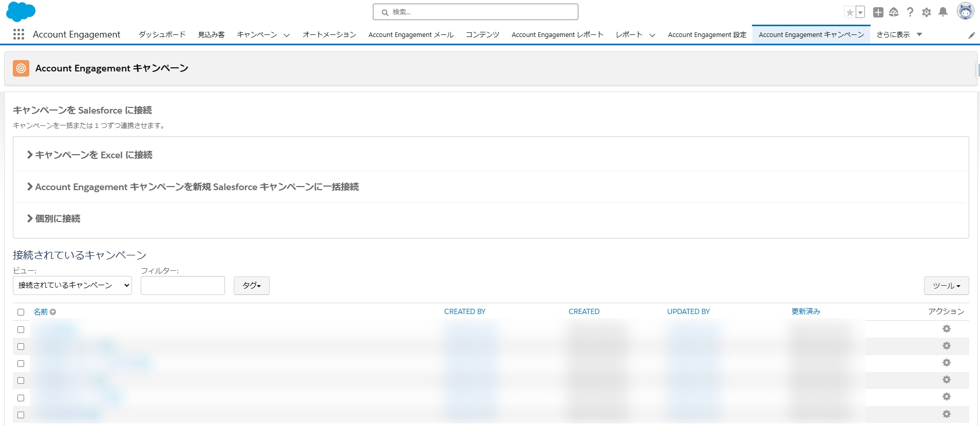Click the sort icon next to 名前
The width and height of the screenshot is (980, 426).
53,312
